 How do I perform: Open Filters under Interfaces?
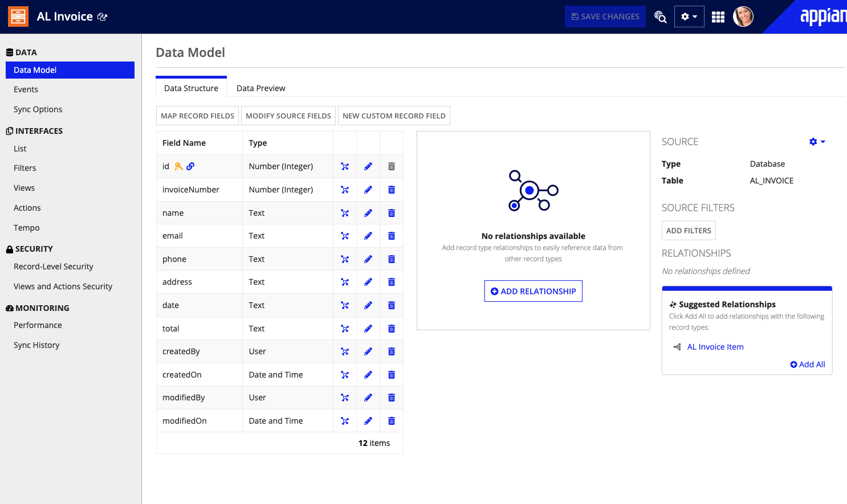coord(25,168)
